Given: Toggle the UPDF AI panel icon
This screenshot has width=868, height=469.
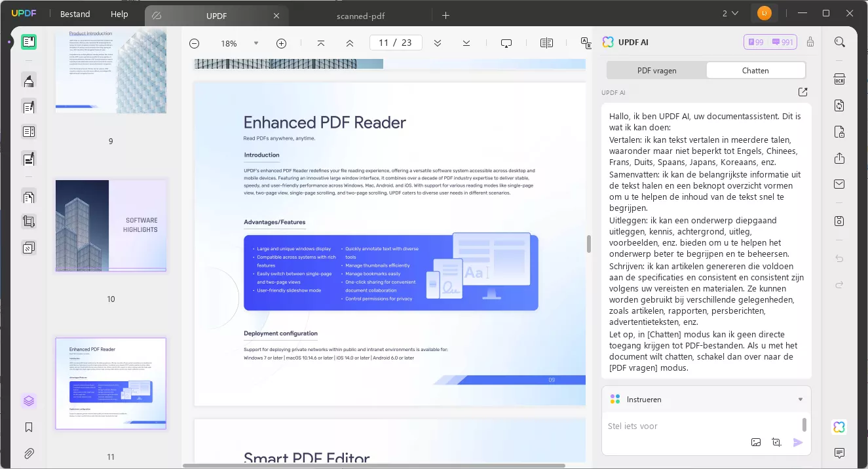Looking at the screenshot, I should 839,427.
